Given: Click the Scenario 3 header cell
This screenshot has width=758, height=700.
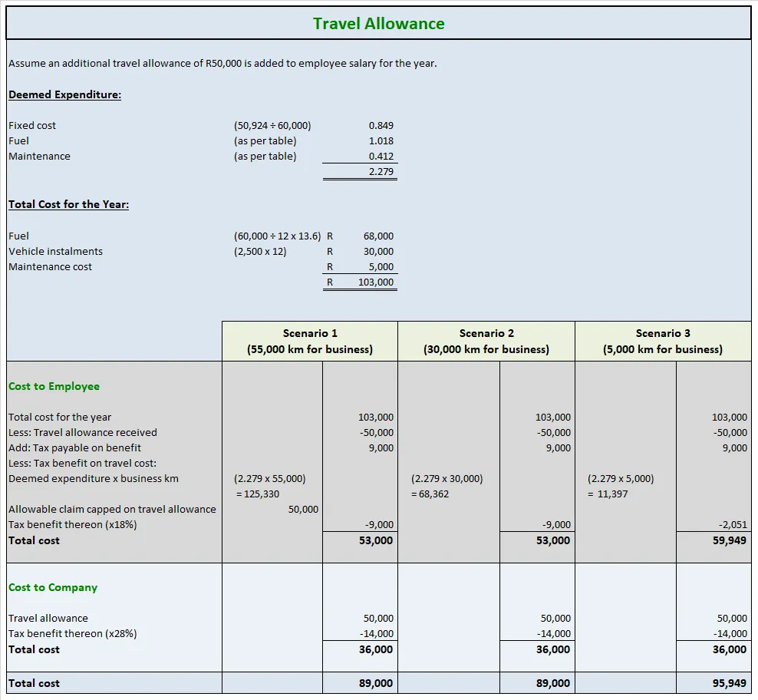Looking at the screenshot, I should coord(662,340).
